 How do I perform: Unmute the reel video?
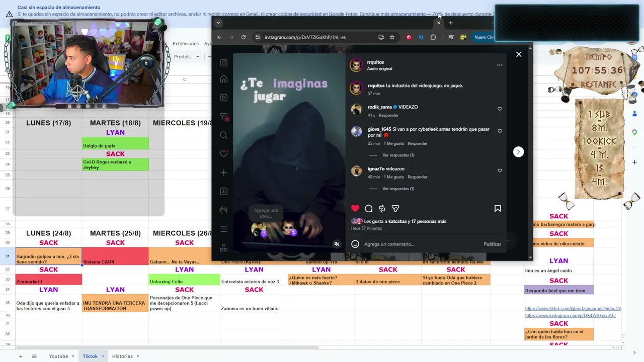(337, 244)
